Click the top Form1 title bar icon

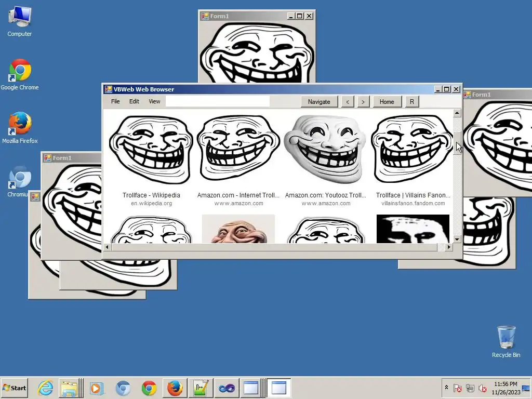pos(205,16)
